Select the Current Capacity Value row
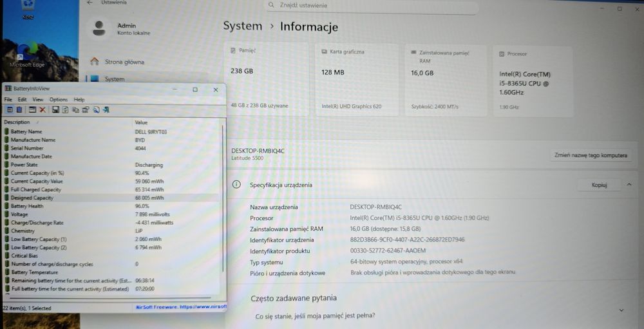This screenshot has width=644, height=329. pos(111,181)
